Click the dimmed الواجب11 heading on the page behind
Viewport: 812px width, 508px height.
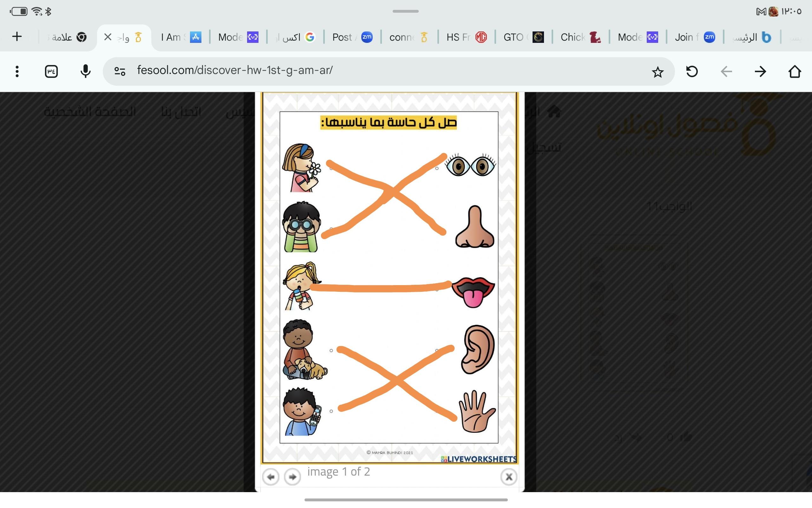coord(669,206)
